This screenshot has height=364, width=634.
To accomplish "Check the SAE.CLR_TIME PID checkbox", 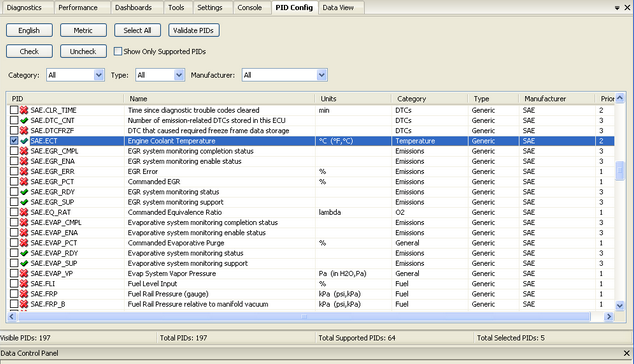I will click(14, 110).
